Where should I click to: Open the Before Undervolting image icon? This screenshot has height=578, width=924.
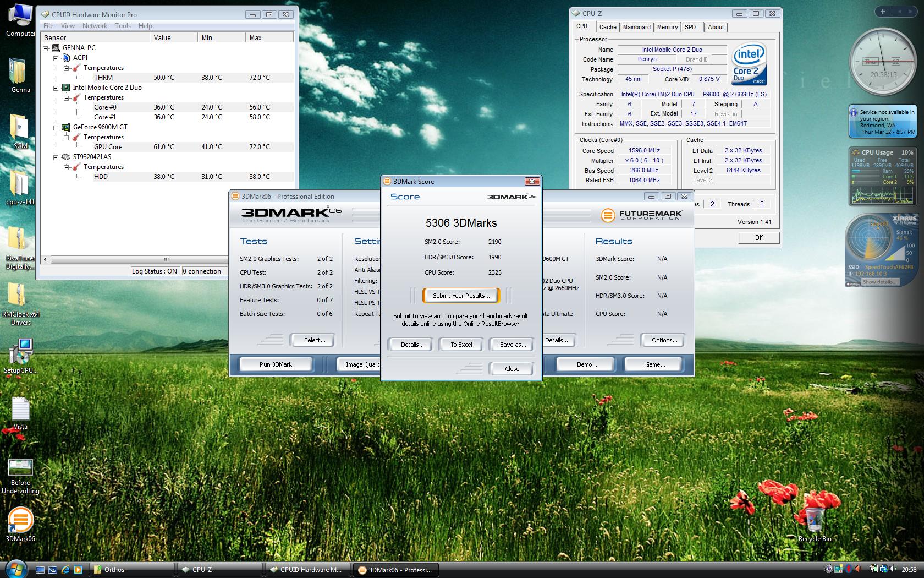[x=20, y=477]
